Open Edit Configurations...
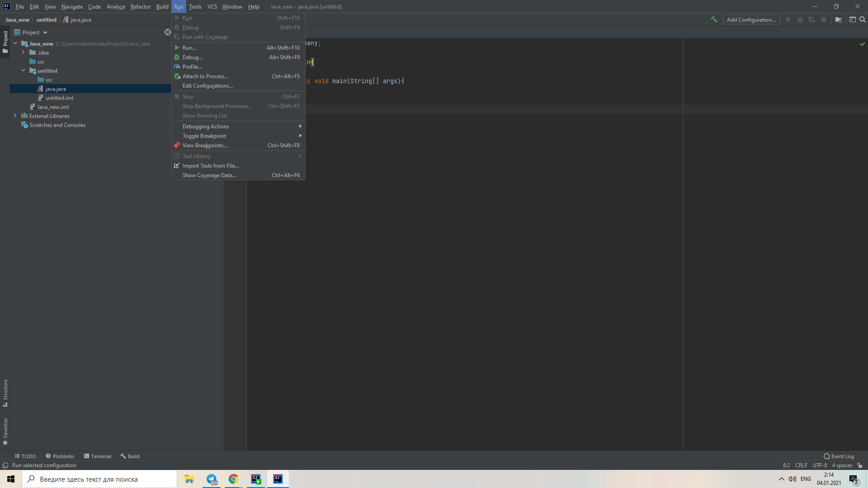The image size is (868, 488). click(x=238, y=85)
